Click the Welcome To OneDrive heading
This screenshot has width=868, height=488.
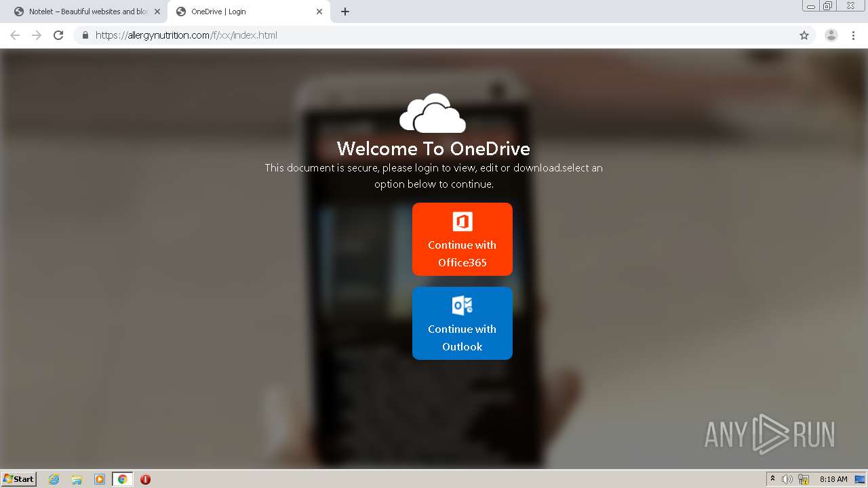(433, 148)
